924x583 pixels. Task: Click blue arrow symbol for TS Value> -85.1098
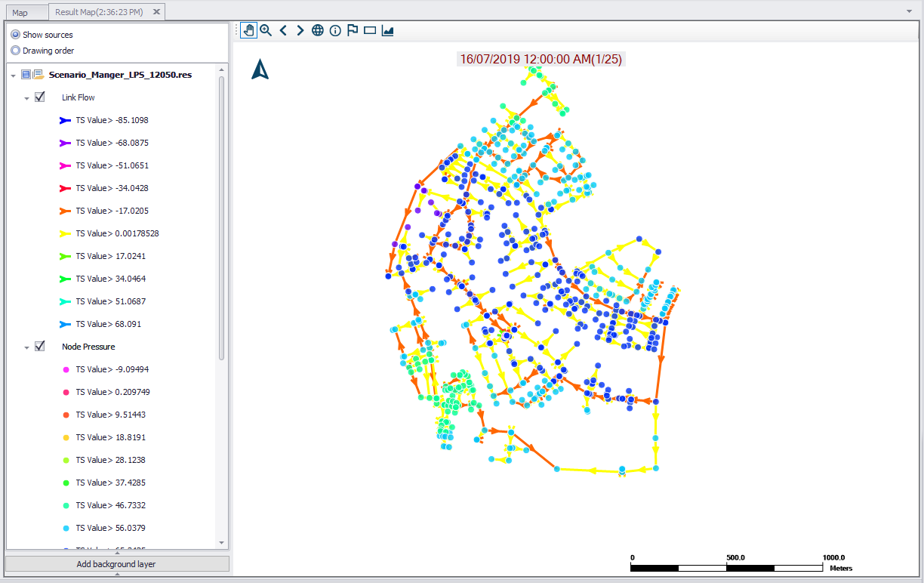(65, 120)
